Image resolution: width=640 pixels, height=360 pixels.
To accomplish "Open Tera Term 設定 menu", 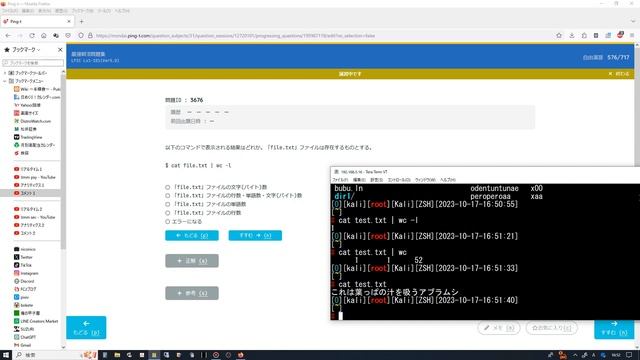I will [376, 180].
